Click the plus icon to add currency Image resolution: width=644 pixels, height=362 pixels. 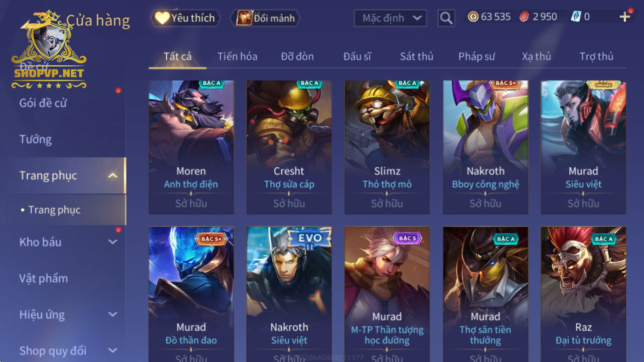pos(624,17)
